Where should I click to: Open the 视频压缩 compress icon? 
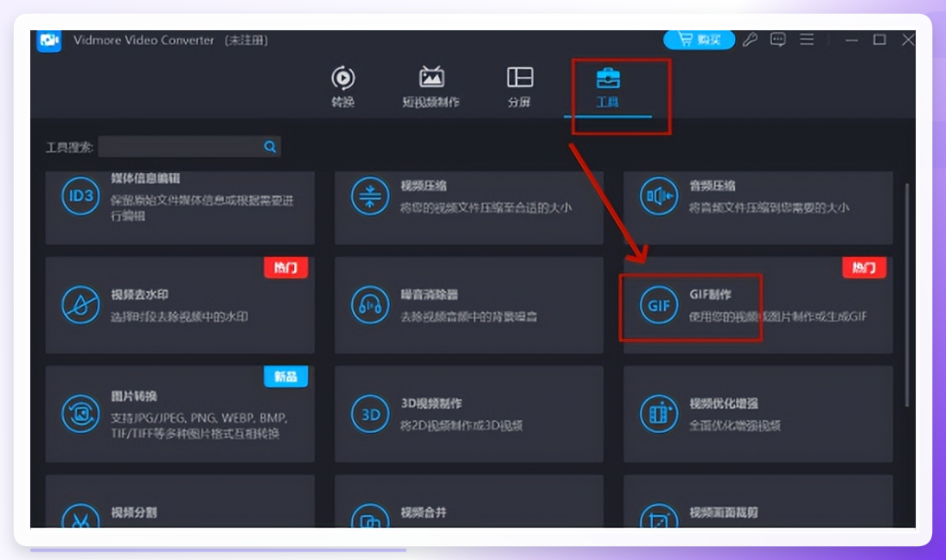(370, 196)
